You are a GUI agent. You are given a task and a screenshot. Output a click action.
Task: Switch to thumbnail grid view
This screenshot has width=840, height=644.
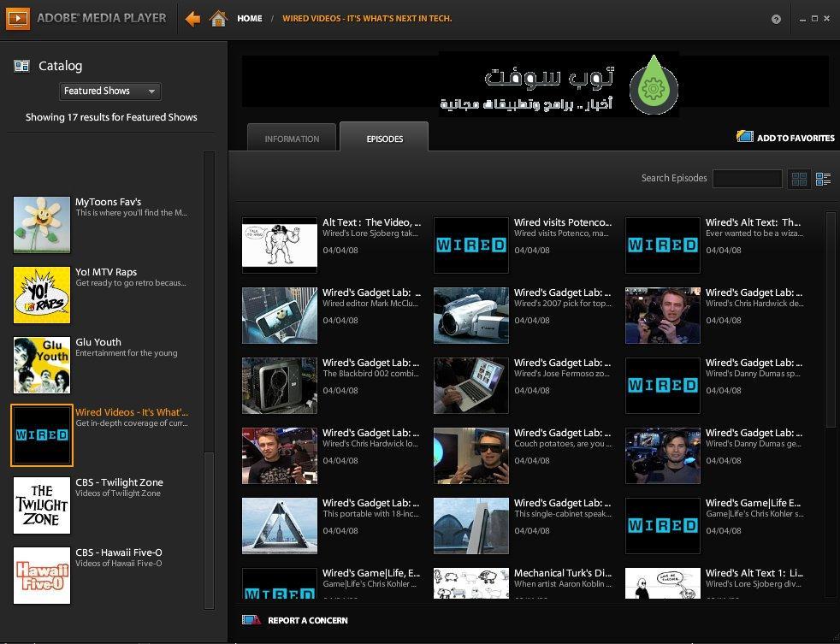click(x=799, y=179)
